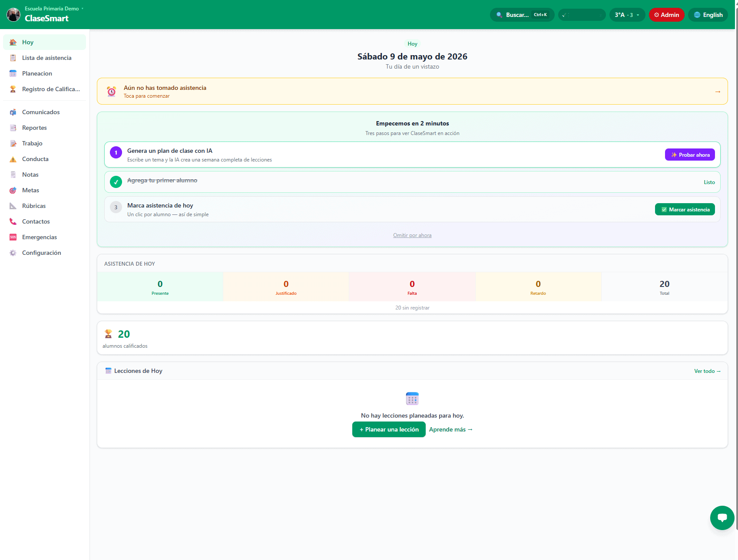Click the Retardo attendance count tile
The image size is (738, 560).
click(x=538, y=287)
